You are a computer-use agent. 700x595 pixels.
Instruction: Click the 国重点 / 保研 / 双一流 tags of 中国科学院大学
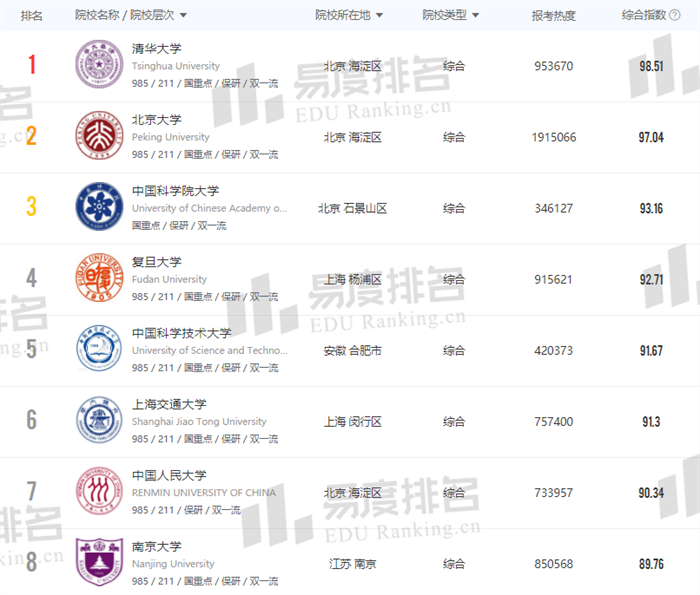[x=179, y=225]
